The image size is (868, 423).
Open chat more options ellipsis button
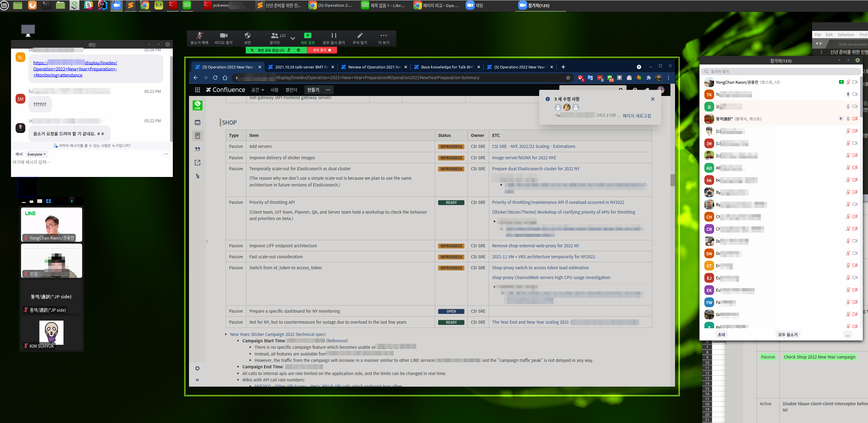click(166, 154)
